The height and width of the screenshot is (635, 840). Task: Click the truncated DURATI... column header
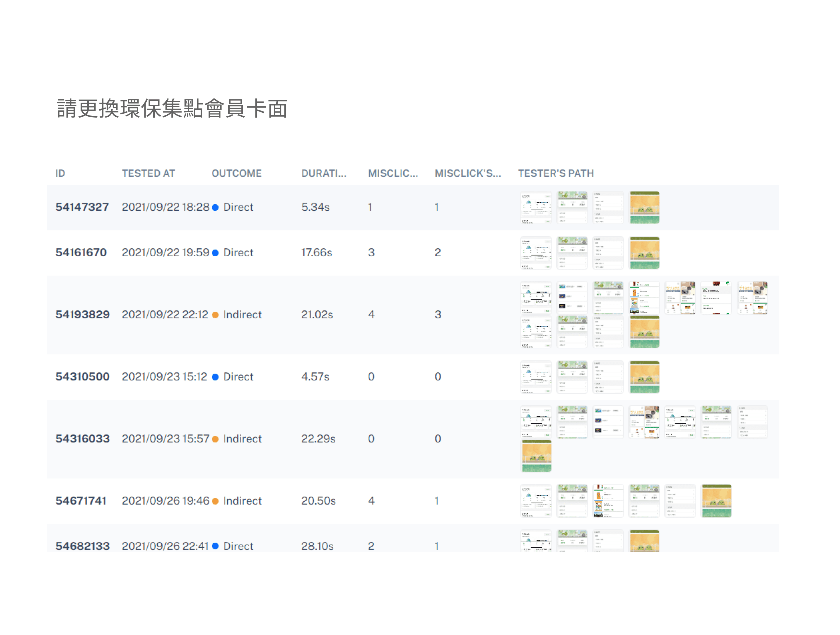coord(324,173)
